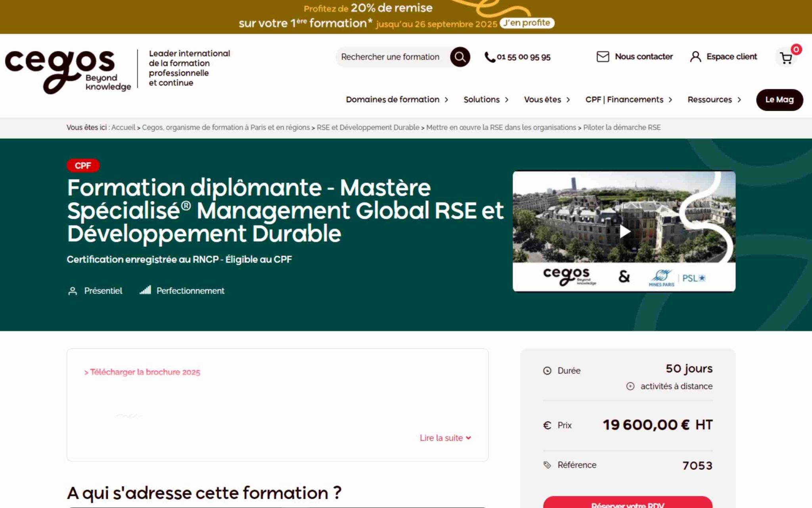Viewport: 812px width, 508px height.
Task: Play the Cegos Mines Paris video
Action: click(624, 231)
